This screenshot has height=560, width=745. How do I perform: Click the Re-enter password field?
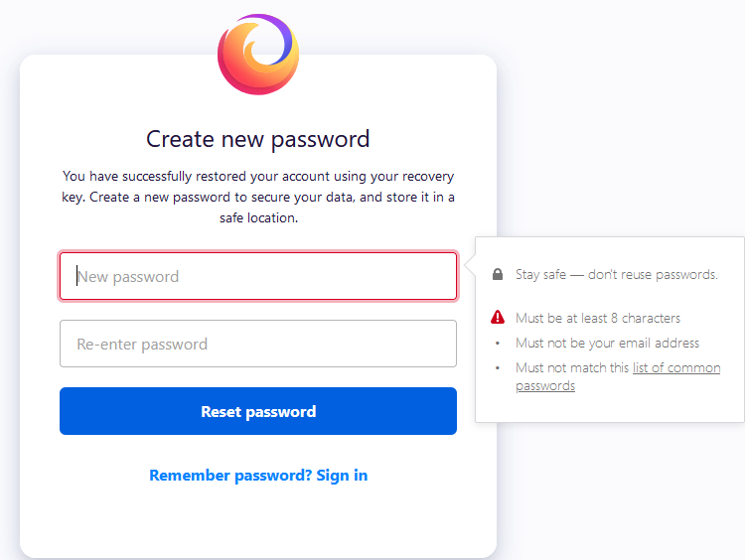click(x=258, y=344)
